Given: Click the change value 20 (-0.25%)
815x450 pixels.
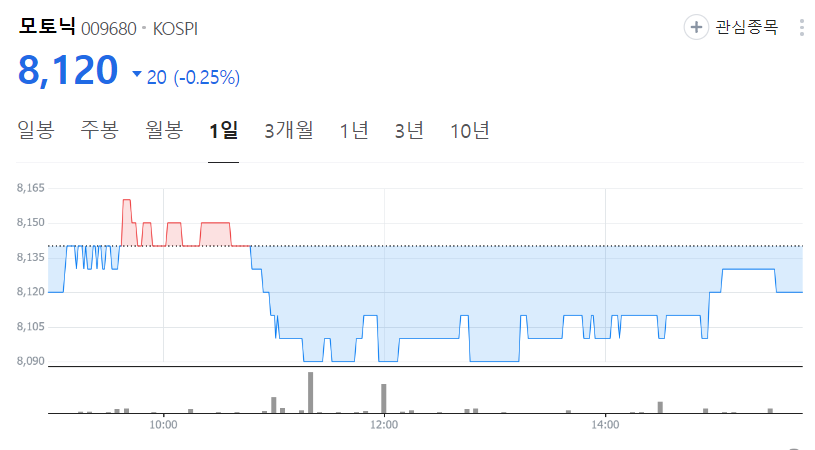Looking at the screenshot, I should pos(193,77).
